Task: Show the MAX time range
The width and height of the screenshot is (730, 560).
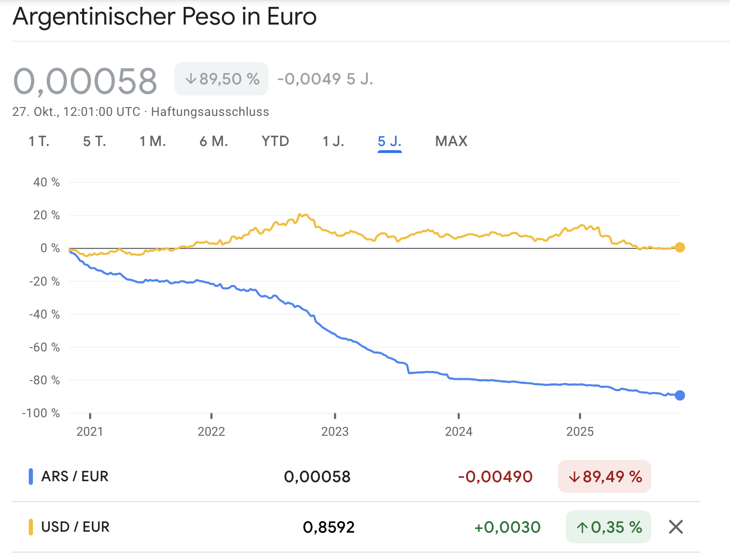Action: point(451,141)
